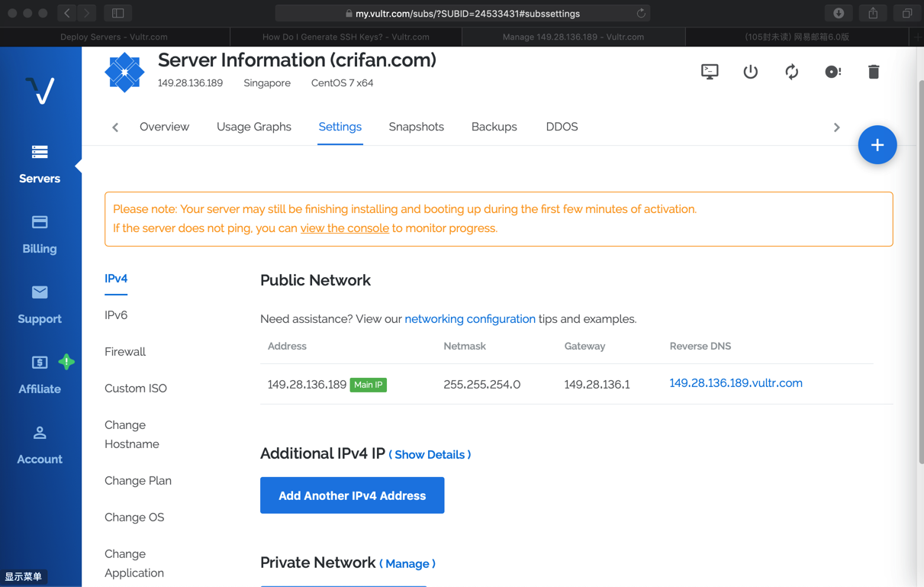924x587 pixels.
Task: Click the power stop server icon
Action: (751, 72)
